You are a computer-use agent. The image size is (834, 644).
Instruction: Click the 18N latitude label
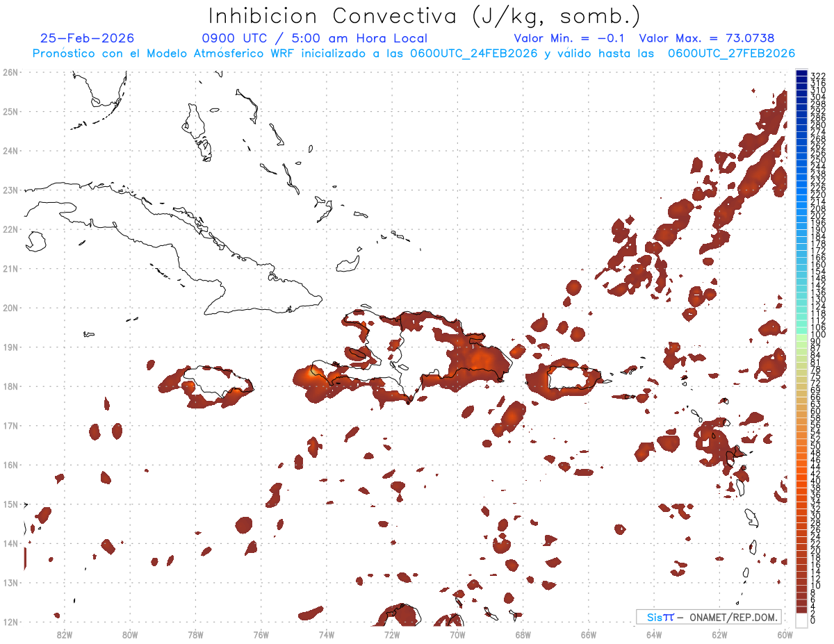pos(10,386)
